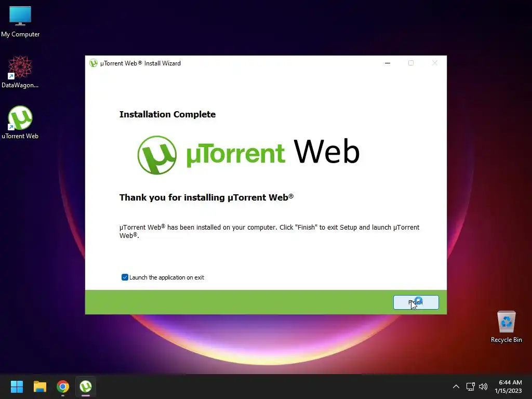Viewport: 532px width, 399px height.
Task: Open volume control in tray
Action: (x=483, y=387)
